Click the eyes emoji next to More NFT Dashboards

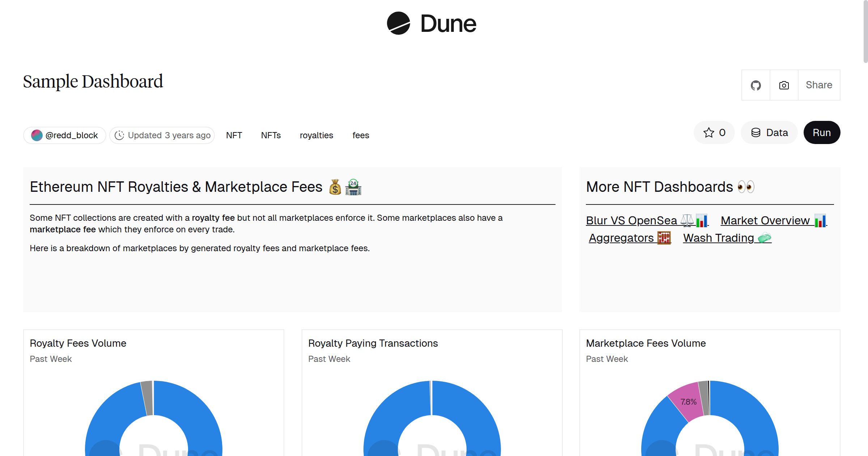(746, 186)
